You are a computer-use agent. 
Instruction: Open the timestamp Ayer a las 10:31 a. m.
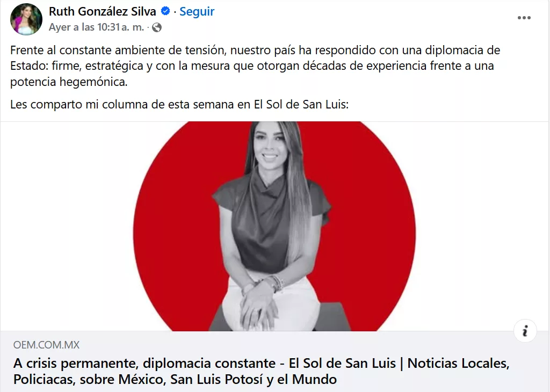click(x=97, y=27)
